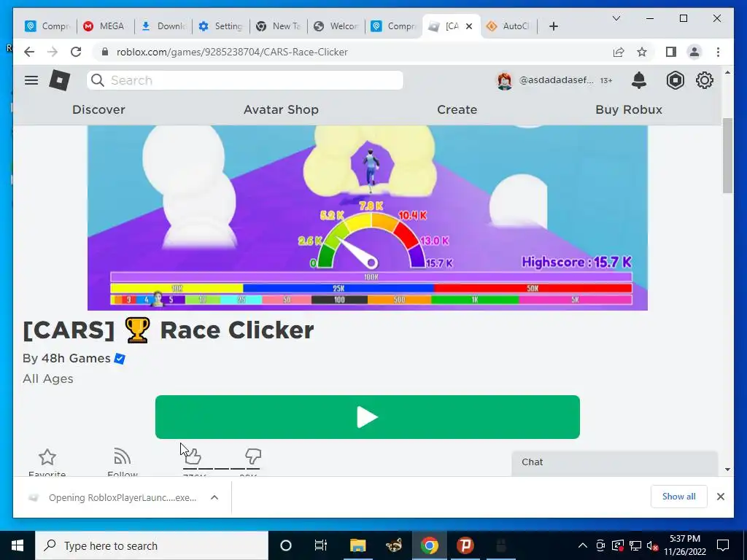
Task: Close the current CARS Race Clicker tab
Action: (x=469, y=26)
